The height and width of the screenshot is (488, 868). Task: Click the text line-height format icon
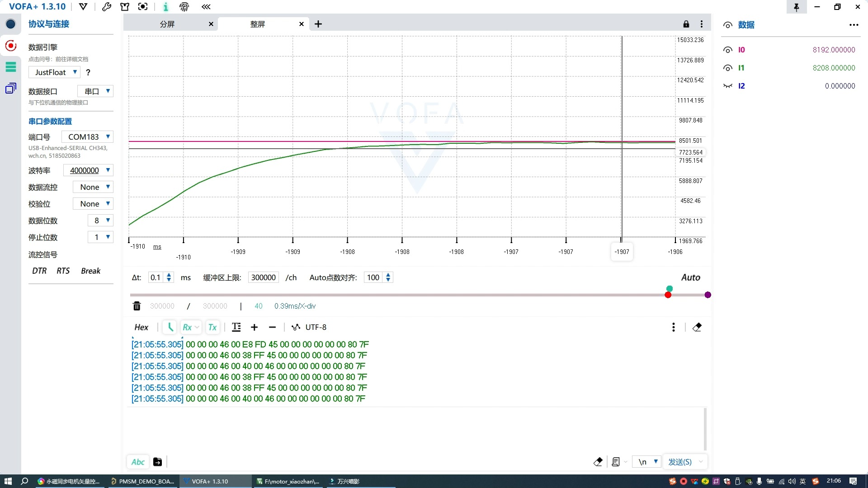point(236,327)
